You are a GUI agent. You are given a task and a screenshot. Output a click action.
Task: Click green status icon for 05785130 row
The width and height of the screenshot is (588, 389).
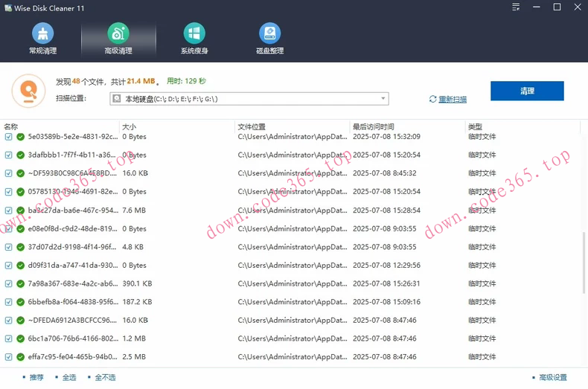tap(21, 192)
